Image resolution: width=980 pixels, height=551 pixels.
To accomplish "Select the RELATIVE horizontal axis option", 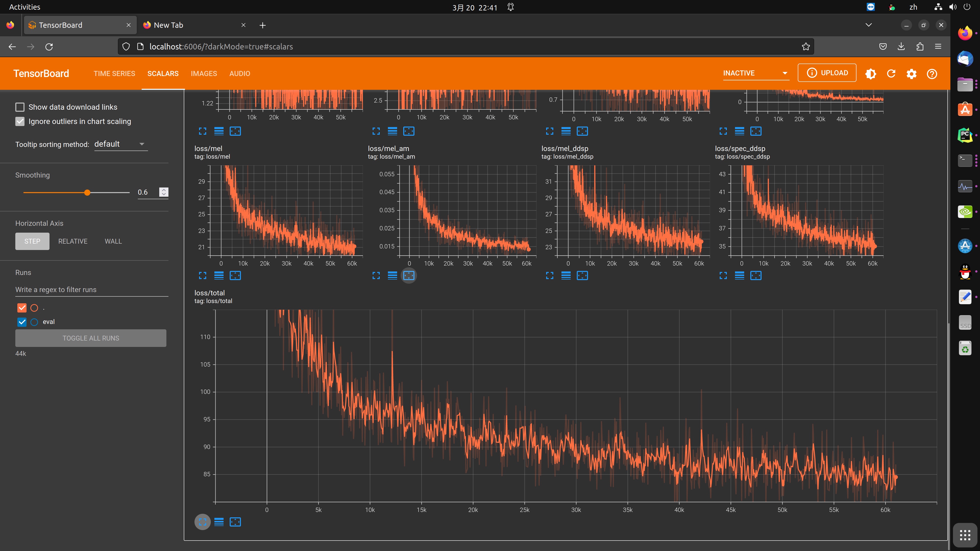I will 73,241.
